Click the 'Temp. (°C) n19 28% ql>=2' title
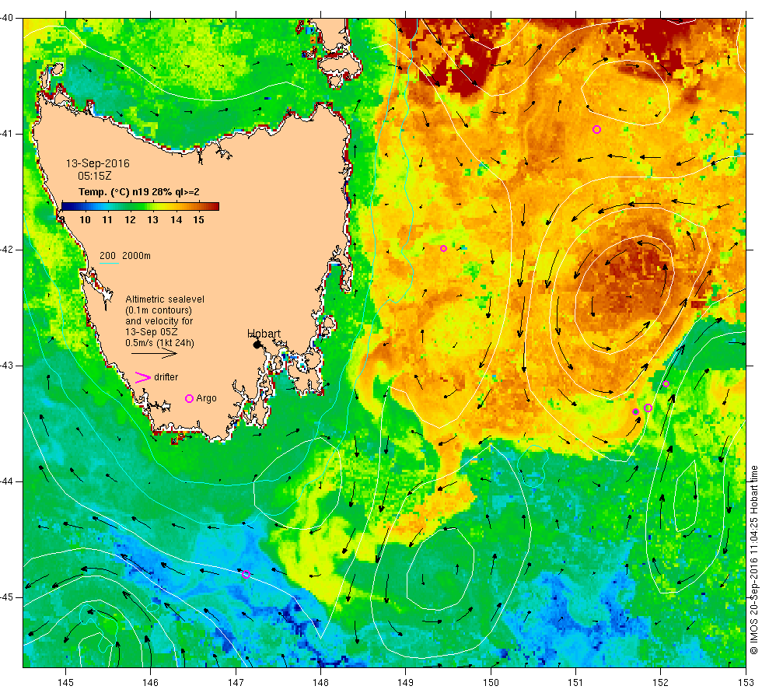 139,192
